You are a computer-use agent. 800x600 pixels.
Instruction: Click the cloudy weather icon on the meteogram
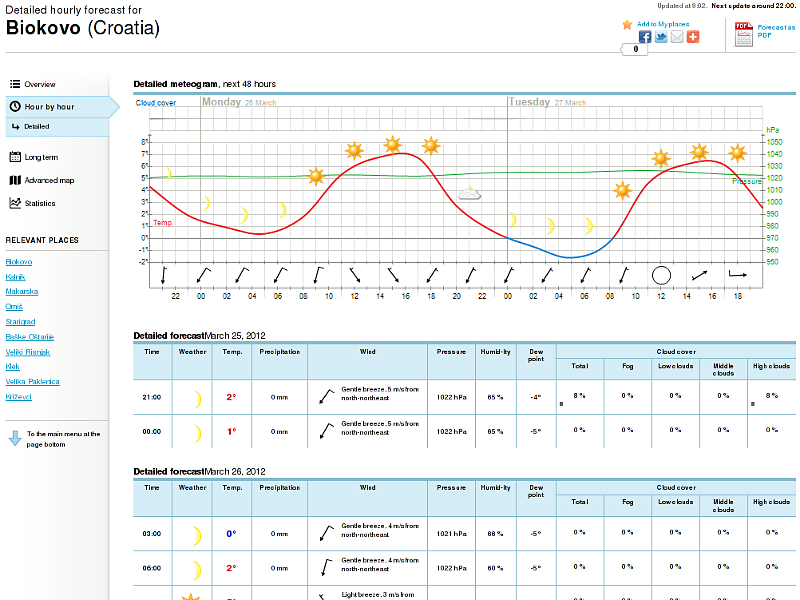[470, 192]
